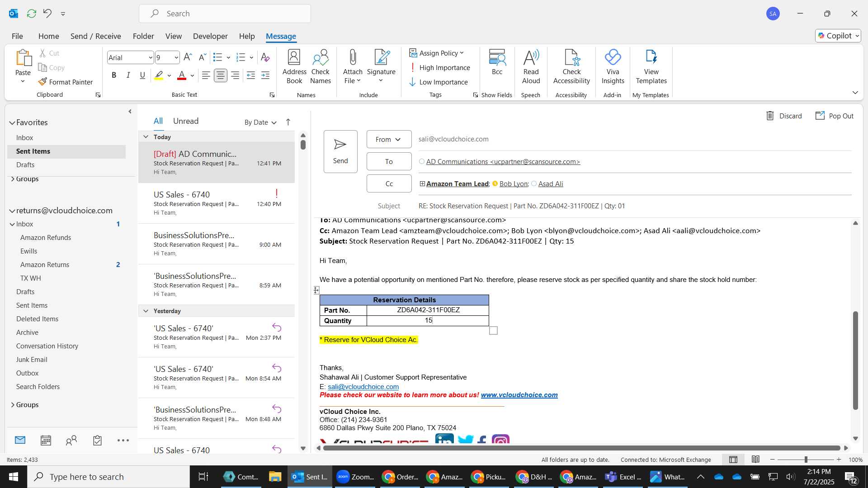868x488 pixels.
Task: Pop Out the message window
Action: pos(835,116)
